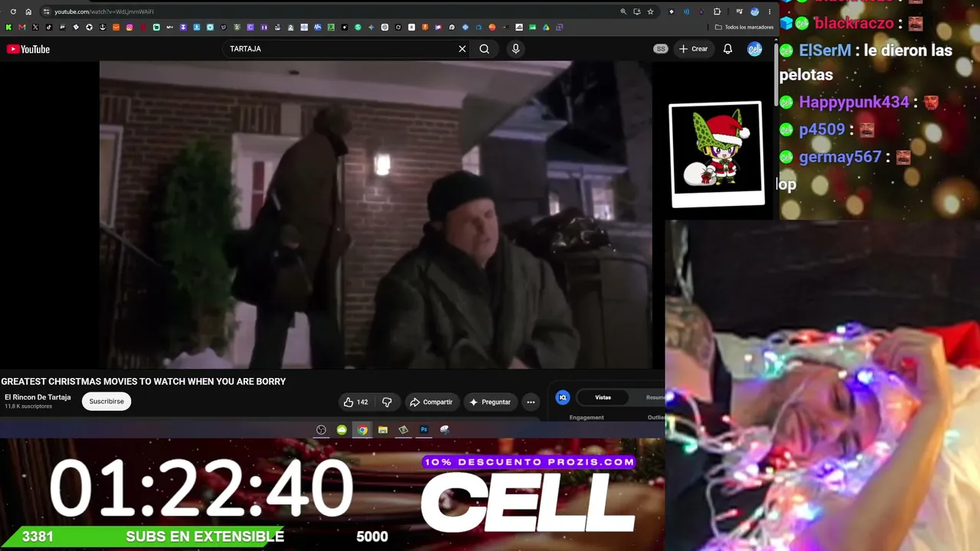Image resolution: width=980 pixels, height=551 pixels.
Task: Open the Instagram bookmark
Action: [x=129, y=28]
